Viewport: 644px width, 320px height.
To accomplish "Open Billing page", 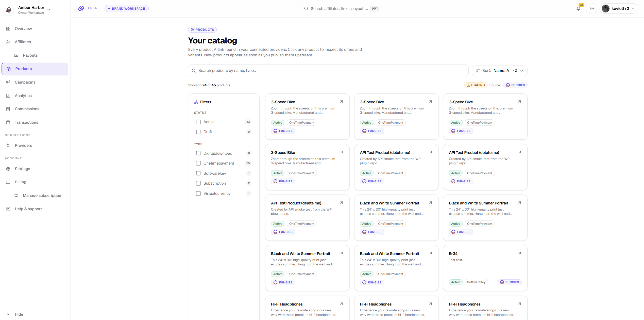I will pos(35,182).
